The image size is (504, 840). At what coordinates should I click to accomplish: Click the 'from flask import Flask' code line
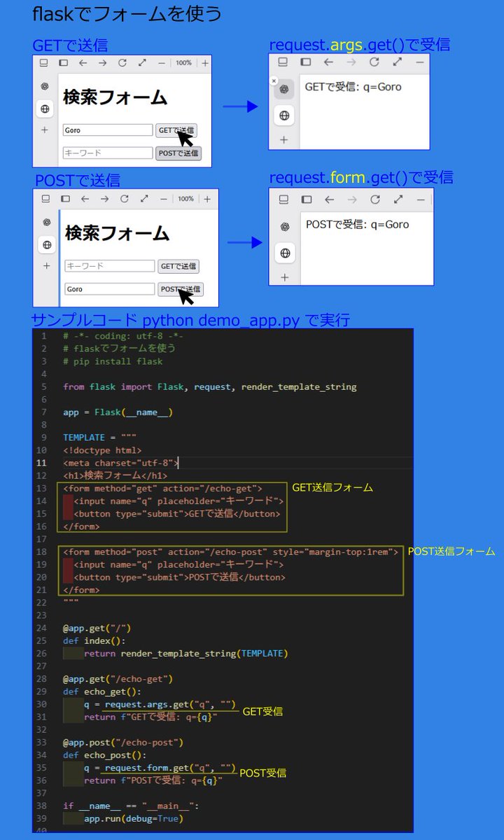point(210,386)
